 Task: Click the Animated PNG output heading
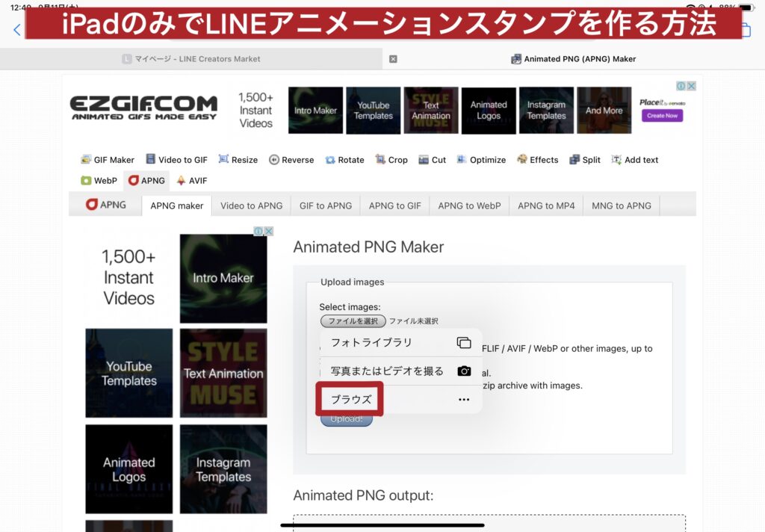point(363,495)
